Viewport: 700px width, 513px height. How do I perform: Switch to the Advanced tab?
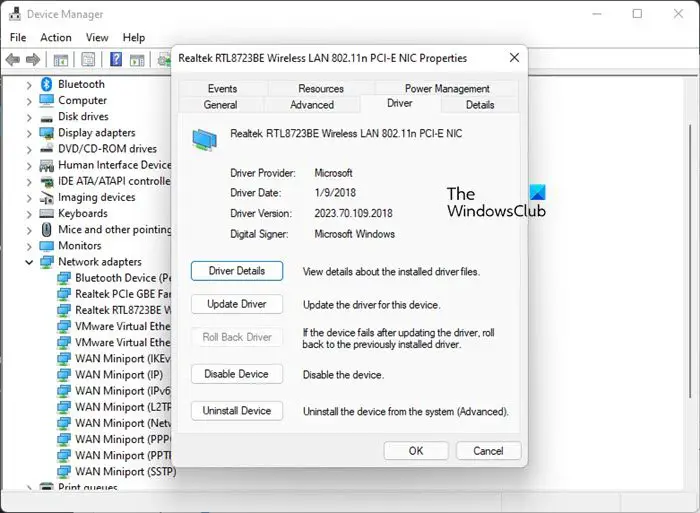click(312, 104)
